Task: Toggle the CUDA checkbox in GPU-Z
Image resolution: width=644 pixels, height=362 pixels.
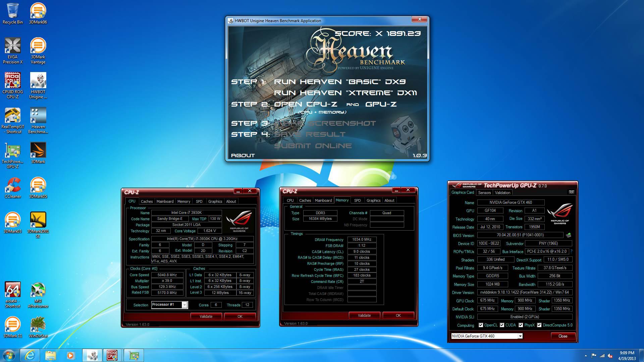Action: coord(502,325)
